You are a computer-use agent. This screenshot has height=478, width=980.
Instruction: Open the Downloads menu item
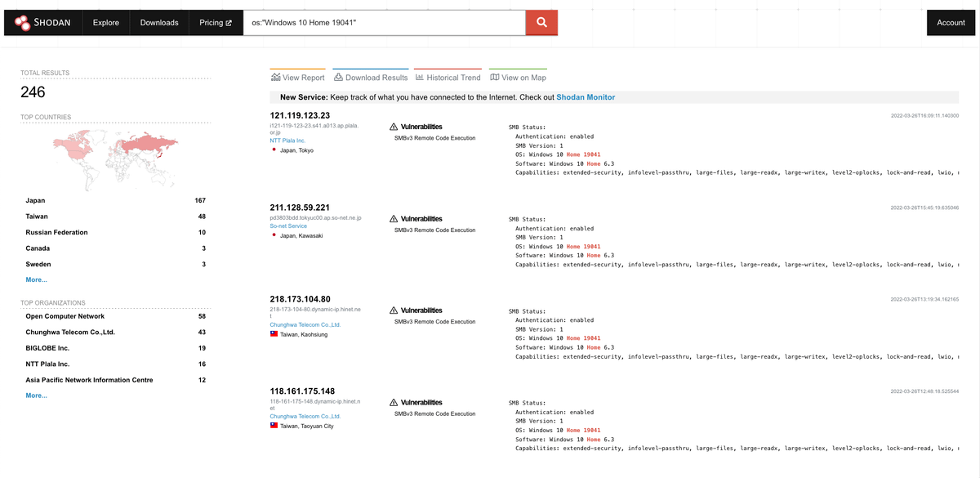[x=159, y=23]
